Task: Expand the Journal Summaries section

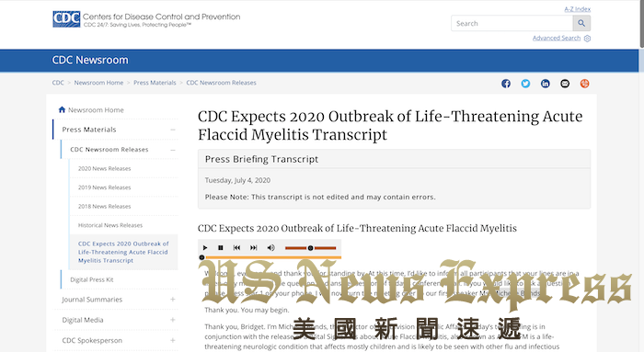Action: (173, 300)
